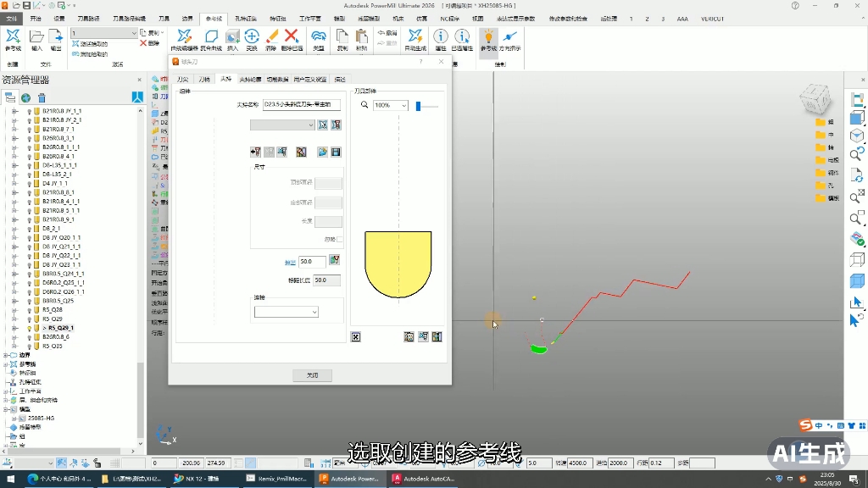The width and height of the screenshot is (868, 488).
Task: Click the magnifier zoom icon in tool preview
Action: pos(364,104)
